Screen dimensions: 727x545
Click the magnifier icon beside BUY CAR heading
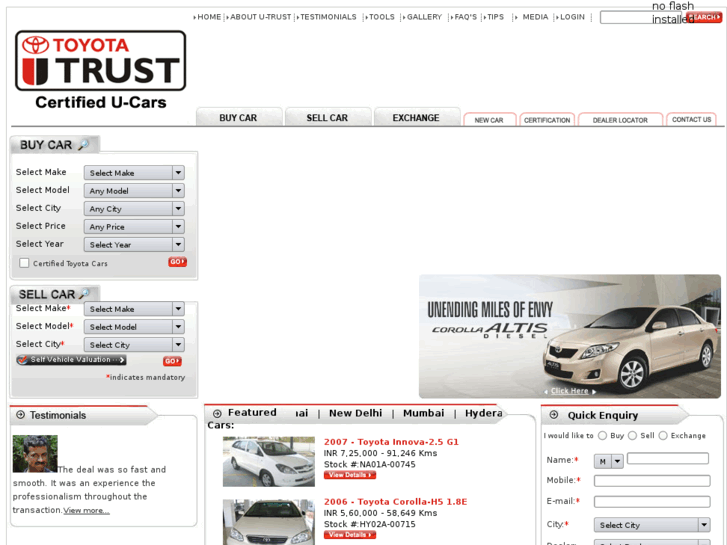(x=83, y=145)
